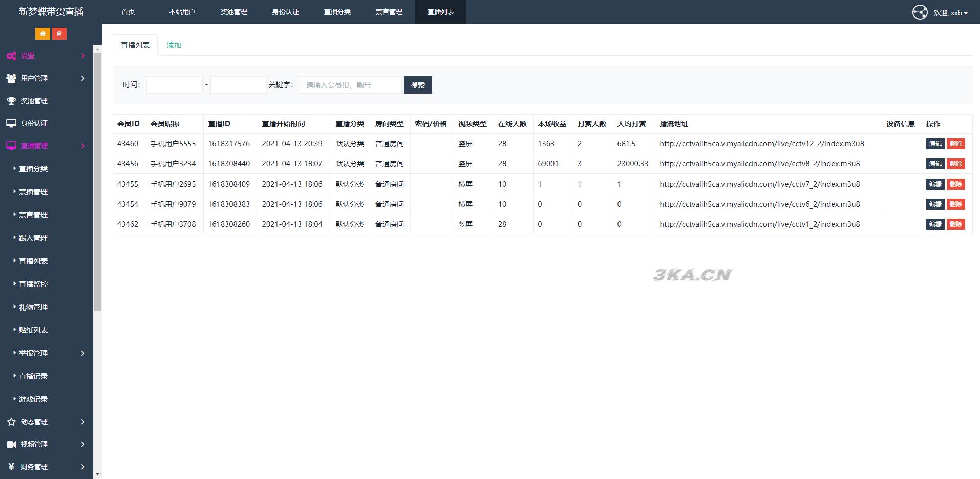Expand the 视频管理 sidebar chevron
The height and width of the screenshot is (479, 980).
pyautogui.click(x=83, y=444)
